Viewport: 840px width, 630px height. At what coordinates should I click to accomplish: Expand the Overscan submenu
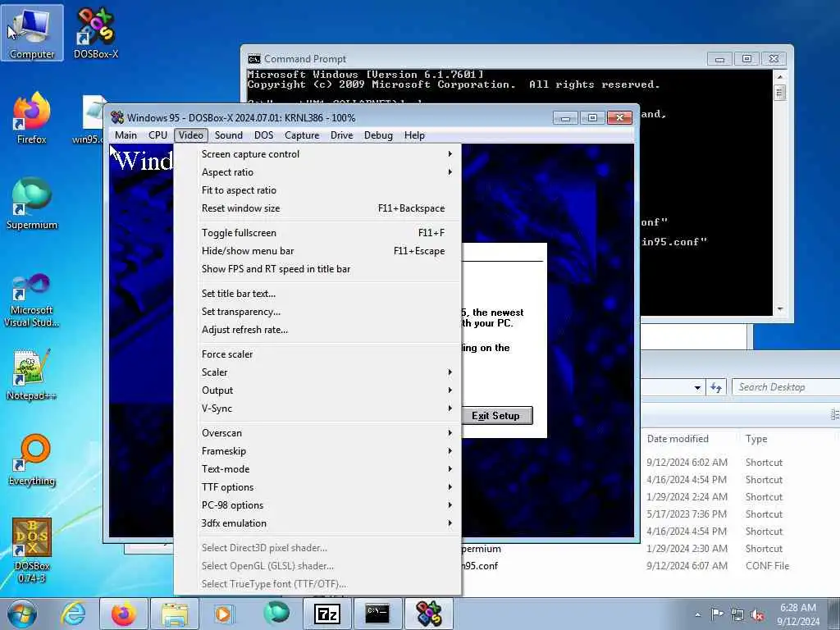coord(317,433)
